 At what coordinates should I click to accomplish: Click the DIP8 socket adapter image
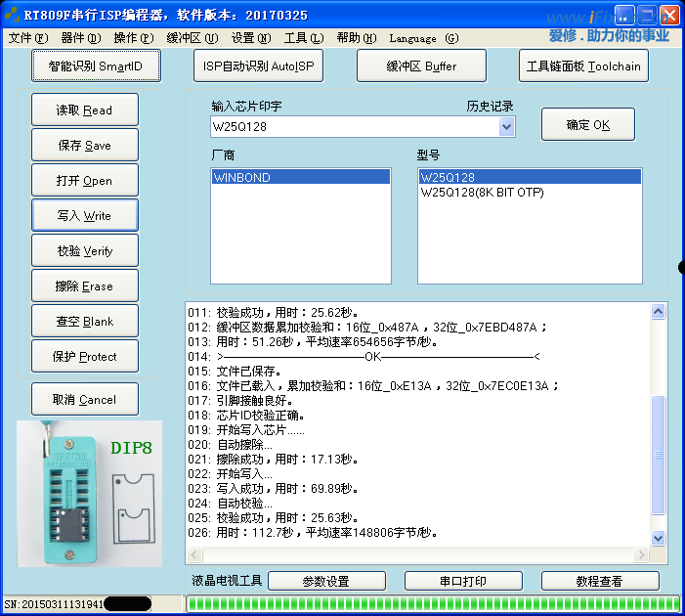pyautogui.click(x=90, y=494)
